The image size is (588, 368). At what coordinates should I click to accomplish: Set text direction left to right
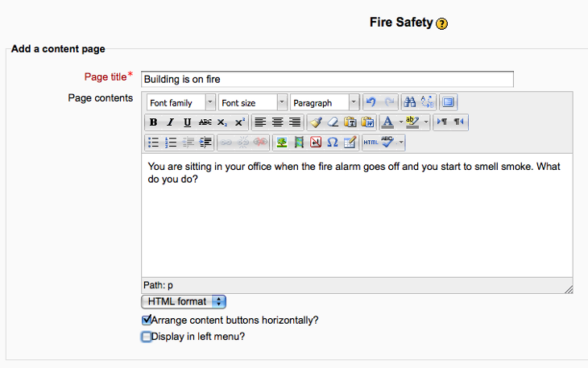coord(441,122)
